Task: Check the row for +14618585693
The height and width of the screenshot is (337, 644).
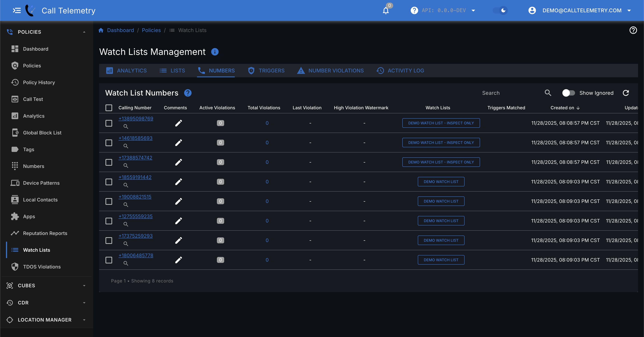Action: tap(109, 143)
